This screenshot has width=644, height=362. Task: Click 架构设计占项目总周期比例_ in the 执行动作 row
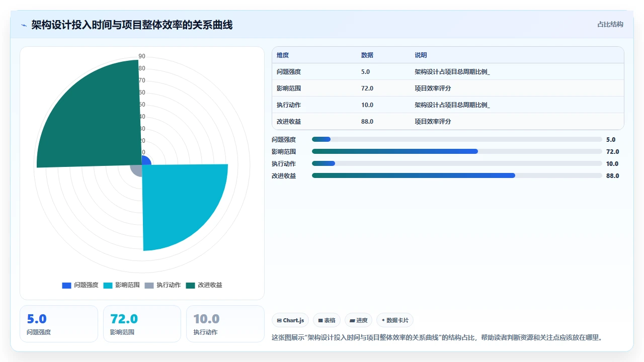(452, 105)
